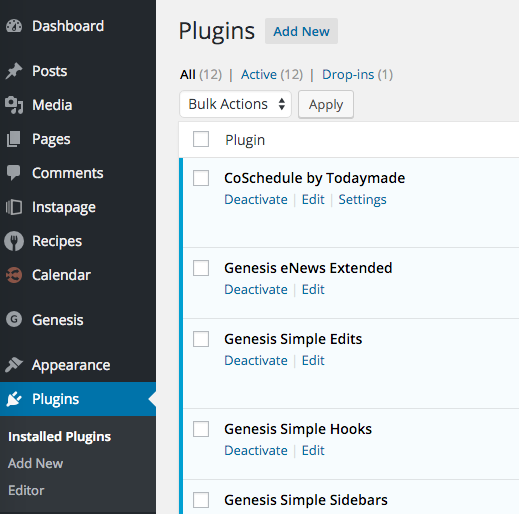Open the Bulk Actions dropdown
519x514 pixels.
(x=235, y=104)
